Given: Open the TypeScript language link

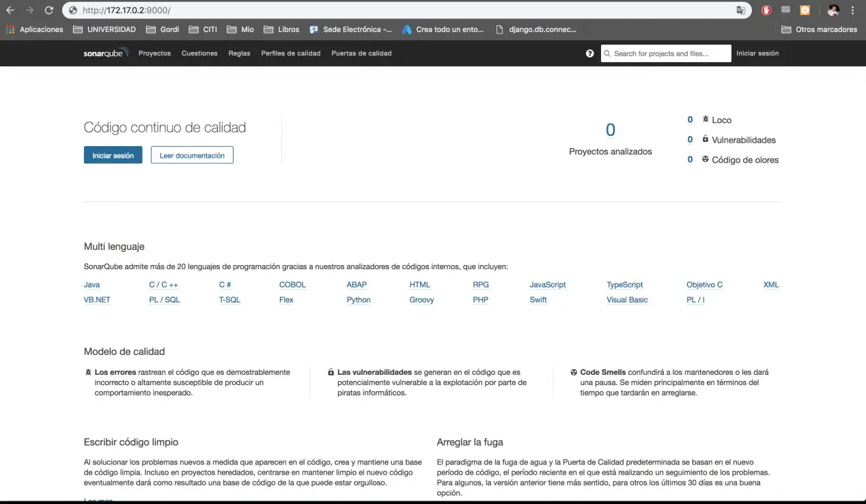Looking at the screenshot, I should (x=625, y=285).
